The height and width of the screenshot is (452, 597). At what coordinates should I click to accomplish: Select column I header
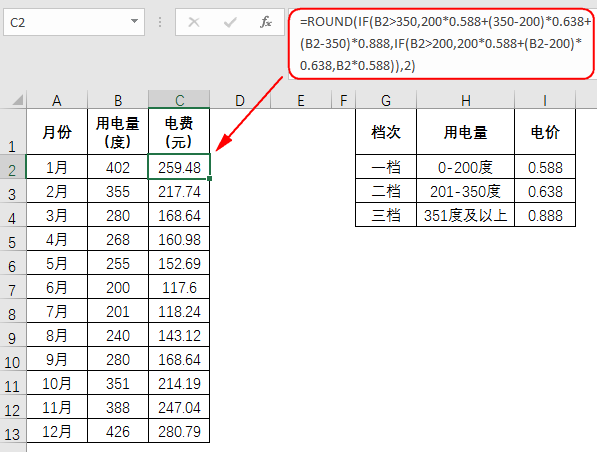(545, 100)
